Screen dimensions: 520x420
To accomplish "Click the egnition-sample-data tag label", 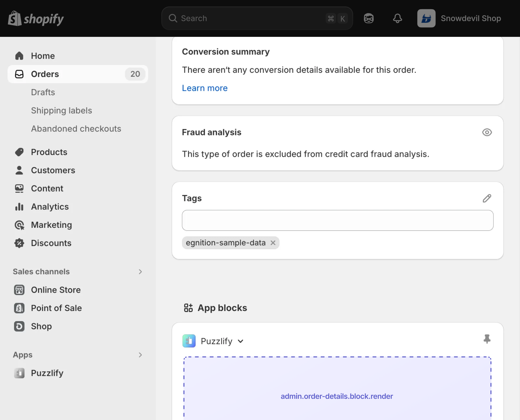I will [x=226, y=243].
